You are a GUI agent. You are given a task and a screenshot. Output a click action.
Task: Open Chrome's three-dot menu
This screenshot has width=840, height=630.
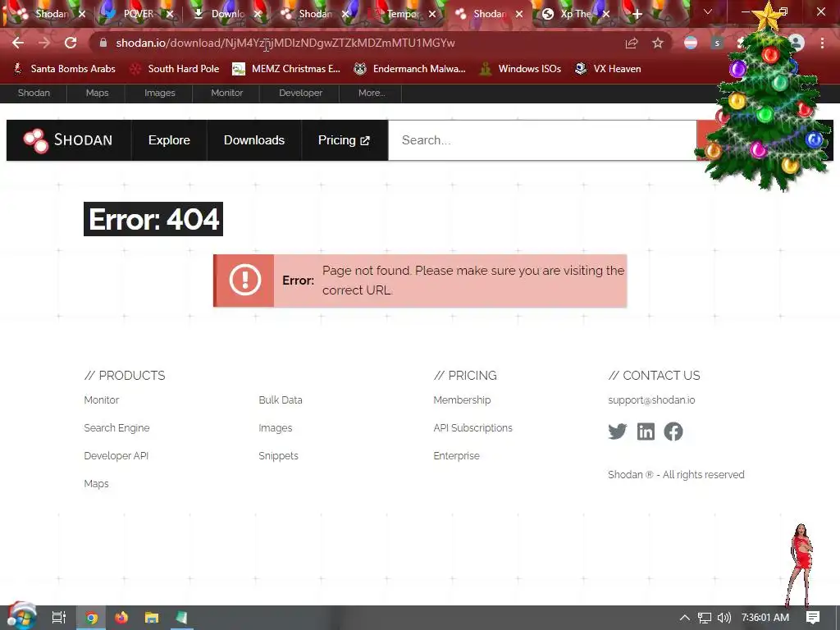coord(822,43)
